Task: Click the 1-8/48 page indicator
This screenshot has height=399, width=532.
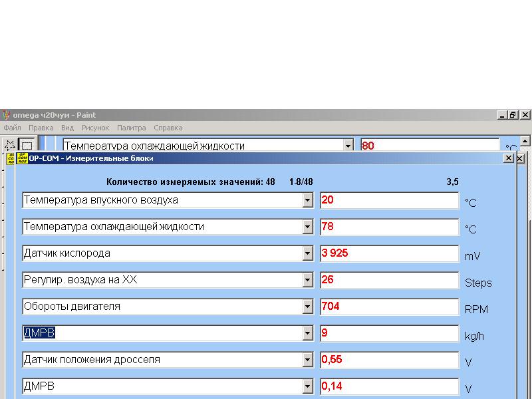Action: pyautogui.click(x=301, y=182)
